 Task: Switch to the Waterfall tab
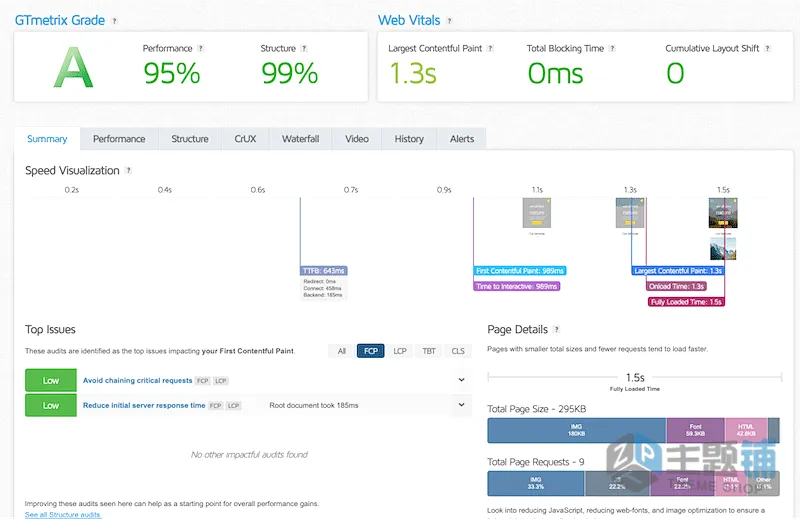point(300,139)
